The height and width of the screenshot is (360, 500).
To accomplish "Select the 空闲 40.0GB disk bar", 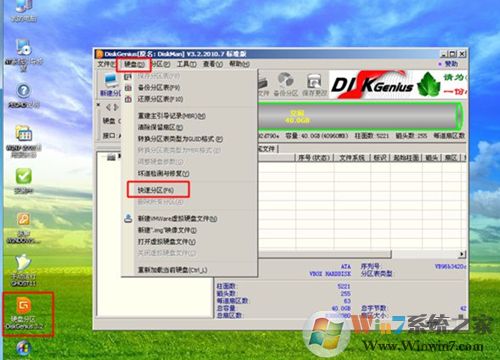I will (361, 116).
